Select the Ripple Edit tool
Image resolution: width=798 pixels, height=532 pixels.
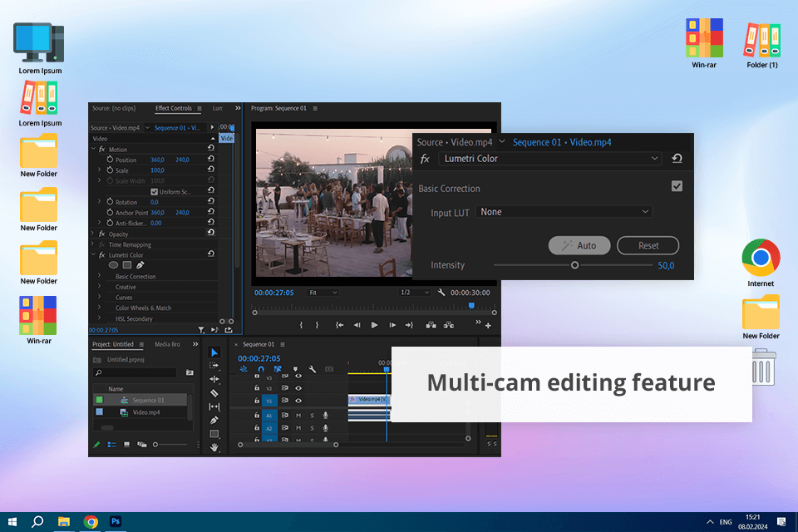214,379
